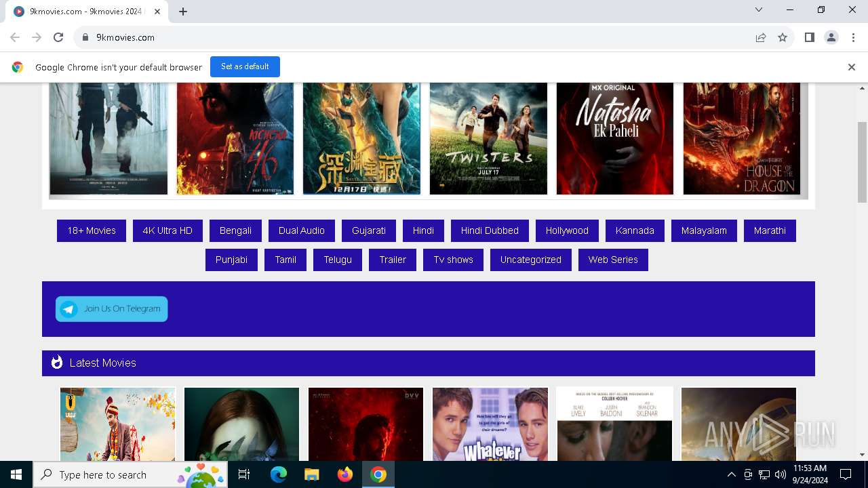Viewport: 868px width, 488px height.
Task: Go back to the previous page
Action: [15, 37]
